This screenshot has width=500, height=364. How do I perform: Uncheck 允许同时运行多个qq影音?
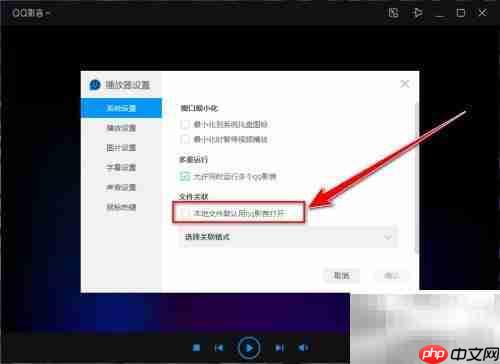(x=185, y=176)
